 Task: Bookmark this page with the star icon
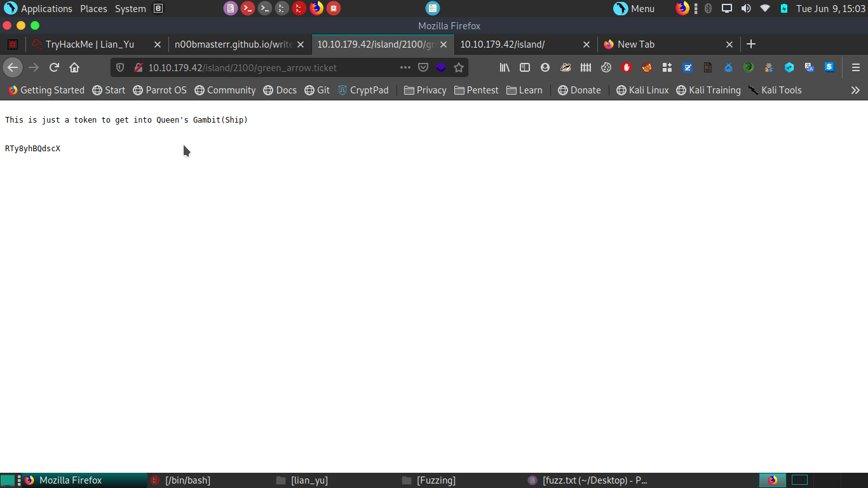(x=459, y=67)
